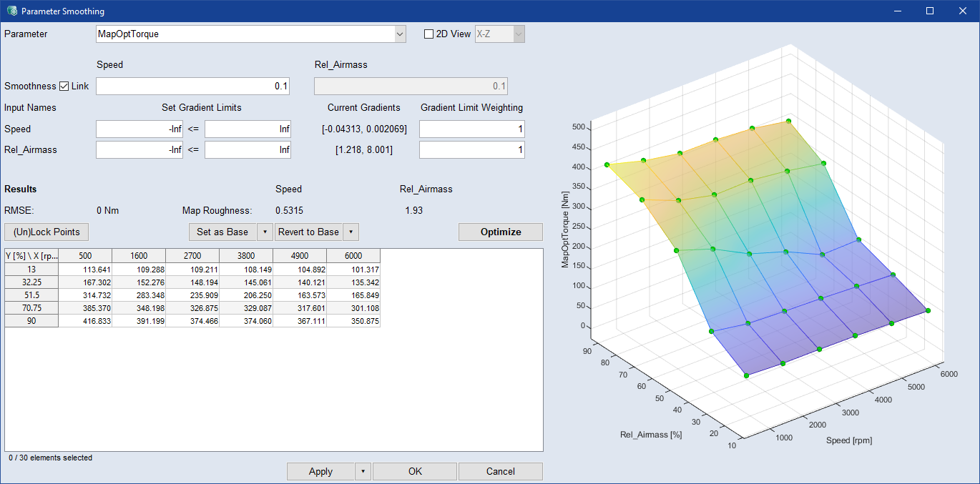Click the Rel_Airmass upper gradient limit field

pos(248,150)
